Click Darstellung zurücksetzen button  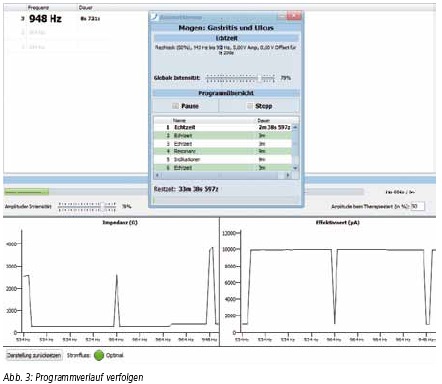click(34, 355)
